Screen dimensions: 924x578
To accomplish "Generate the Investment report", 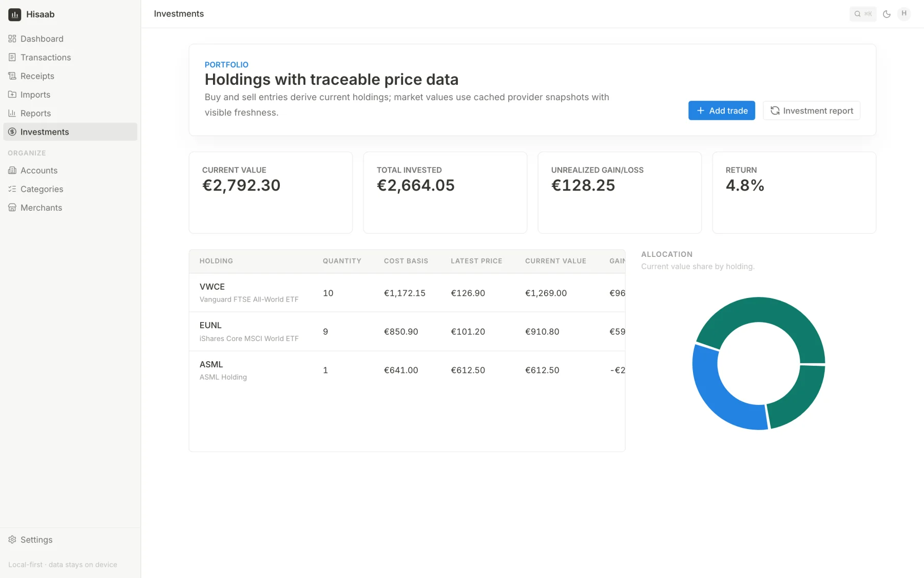I will click(811, 110).
